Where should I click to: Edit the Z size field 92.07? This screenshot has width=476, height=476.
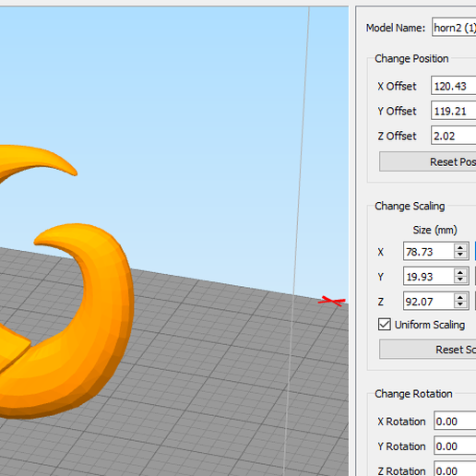428,301
